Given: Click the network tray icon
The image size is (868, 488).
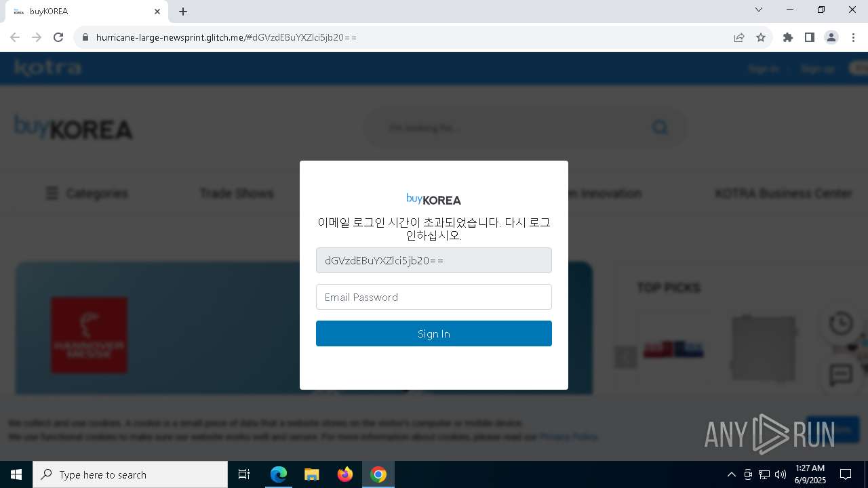Looking at the screenshot, I should pyautogui.click(x=764, y=474).
